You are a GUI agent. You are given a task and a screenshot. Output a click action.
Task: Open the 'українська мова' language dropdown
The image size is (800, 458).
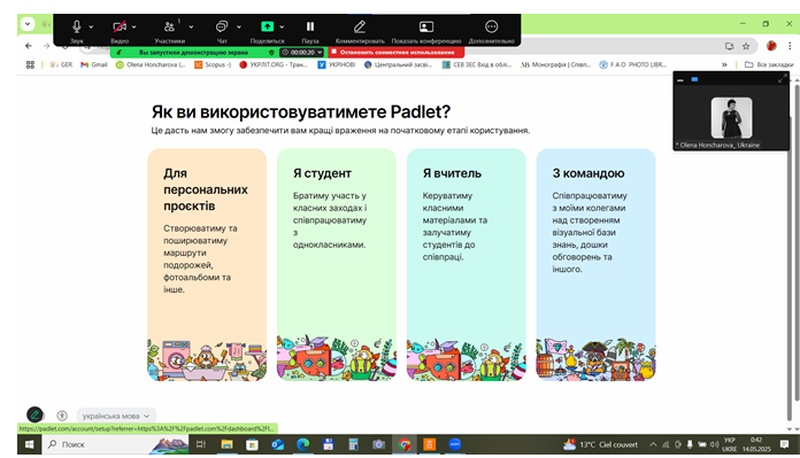[x=116, y=416]
